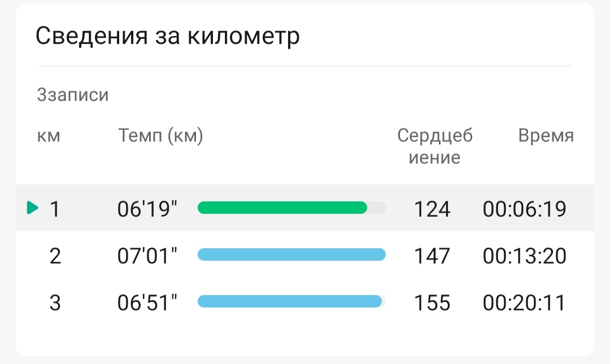Tap the time 00:06:19

(524, 209)
